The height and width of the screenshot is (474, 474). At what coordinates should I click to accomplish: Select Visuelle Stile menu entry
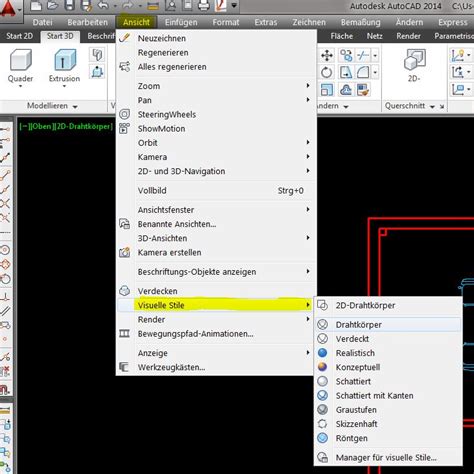(215, 305)
